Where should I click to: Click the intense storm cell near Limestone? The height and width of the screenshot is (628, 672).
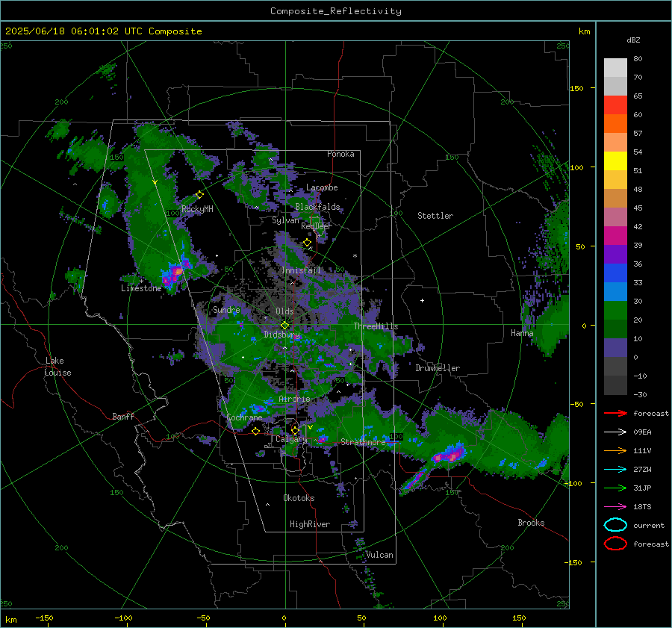click(176, 272)
